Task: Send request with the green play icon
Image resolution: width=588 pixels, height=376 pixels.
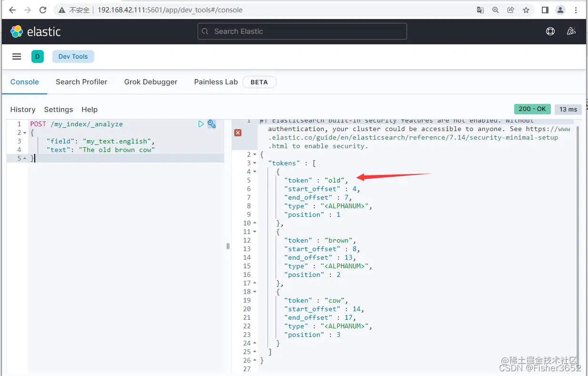Action: 201,124
